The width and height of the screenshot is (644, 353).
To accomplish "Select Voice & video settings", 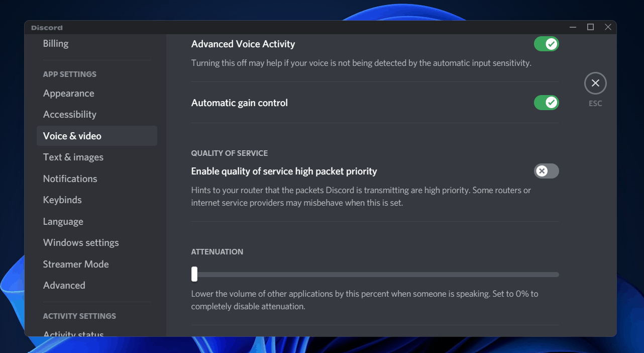I will tap(72, 136).
